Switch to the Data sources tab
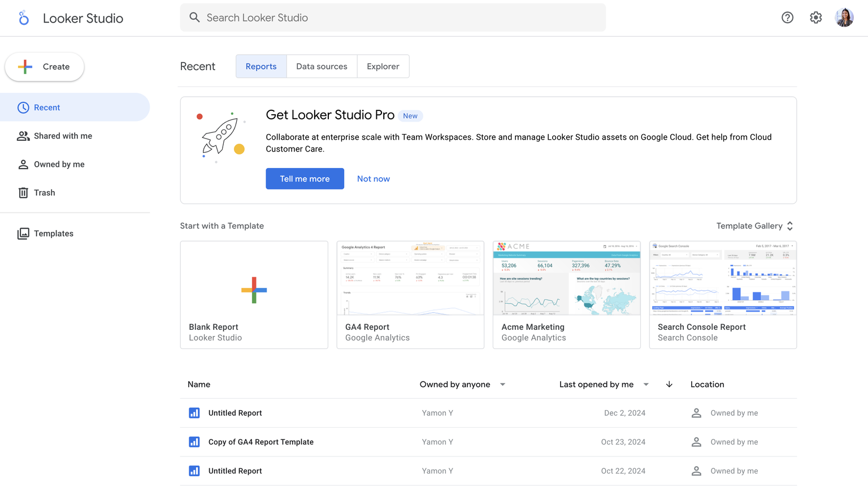The width and height of the screenshot is (868, 491). [x=322, y=66]
